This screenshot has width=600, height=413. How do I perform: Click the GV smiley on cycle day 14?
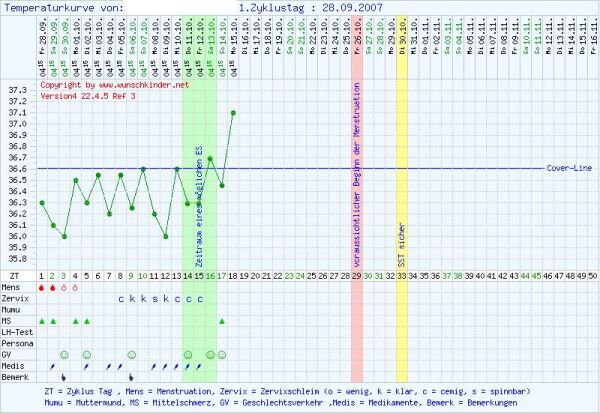pos(188,355)
